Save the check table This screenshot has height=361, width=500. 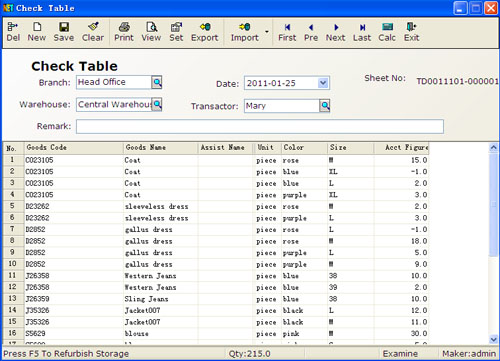coord(64,32)
